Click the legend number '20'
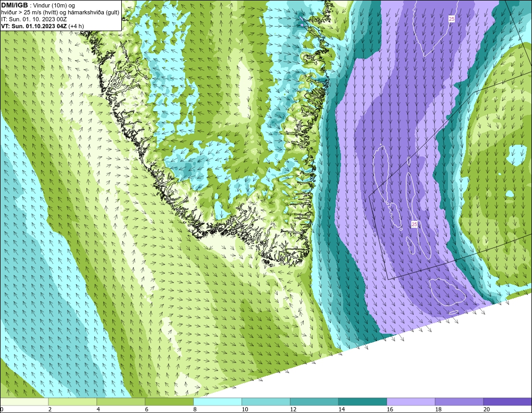The height and width of the screenshot is (413, 532). [x=487, y=409]
